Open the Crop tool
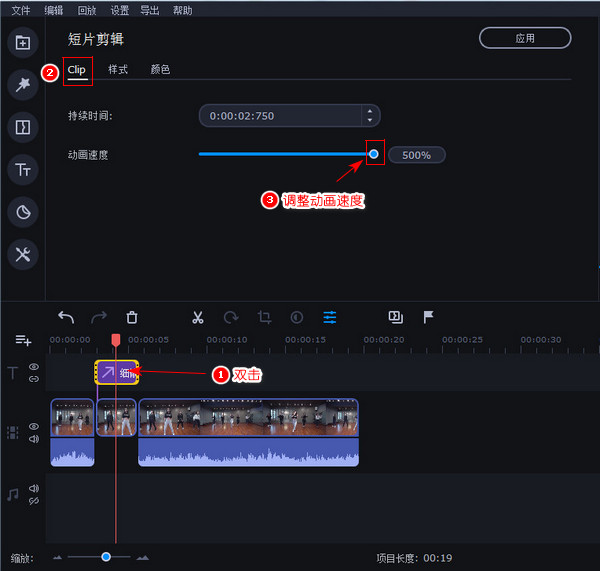Screen dimensions: 600x571 click(x=264, y=317)
